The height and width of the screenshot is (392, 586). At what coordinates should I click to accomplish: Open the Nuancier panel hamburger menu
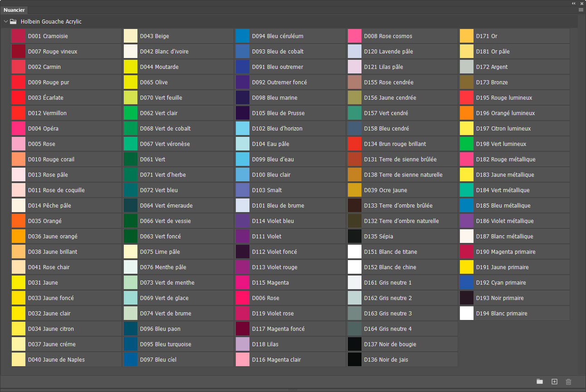pos(581,10)
